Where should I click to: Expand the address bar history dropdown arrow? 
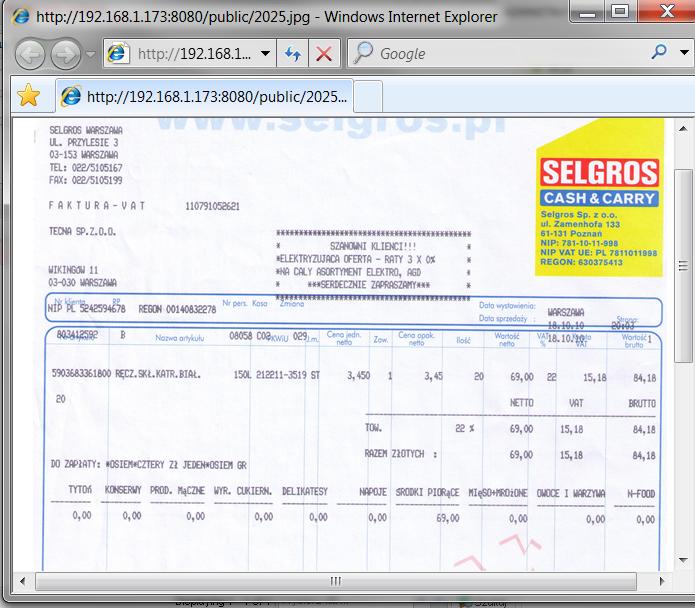266,54
